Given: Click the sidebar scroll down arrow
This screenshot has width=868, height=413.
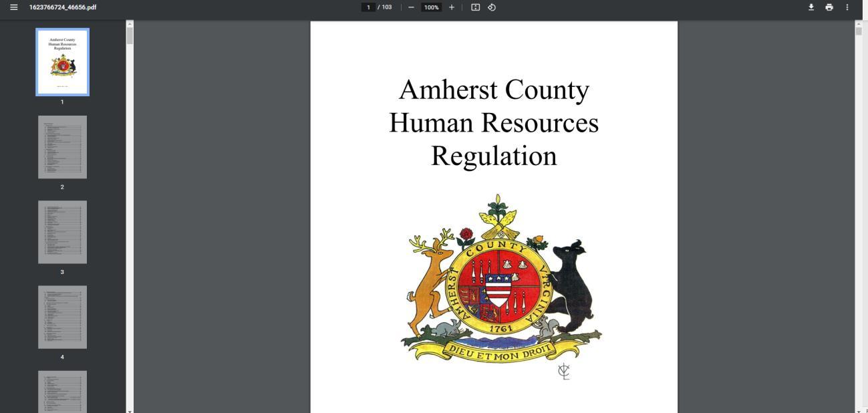Looking at the screenshot, I should [x=130, y=410].
